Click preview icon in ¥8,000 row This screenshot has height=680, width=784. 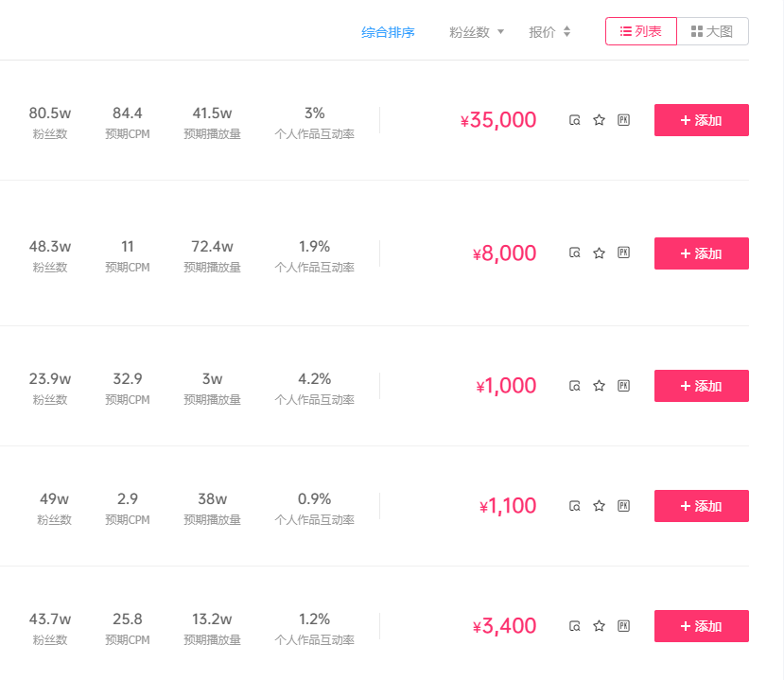[x=574, y=253]
